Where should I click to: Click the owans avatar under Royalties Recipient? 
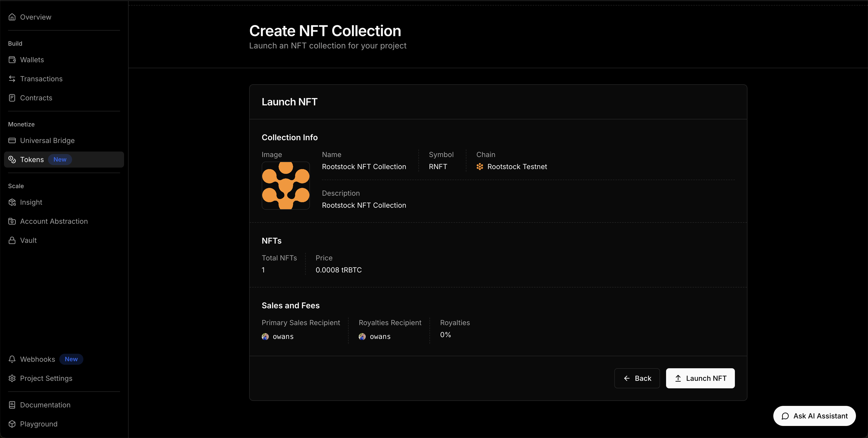coord(362,336)
